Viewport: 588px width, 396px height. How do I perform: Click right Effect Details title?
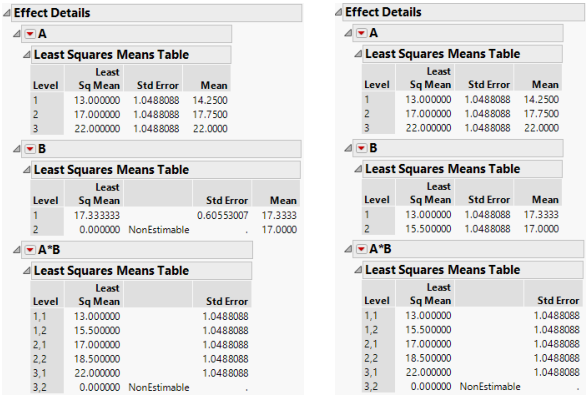[x=383, y=12]
